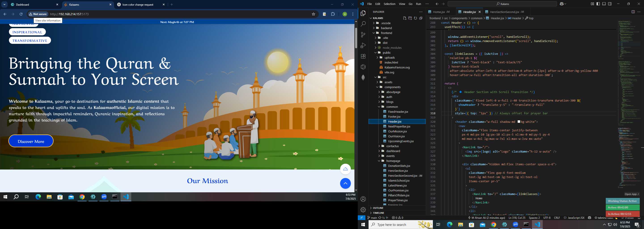This screenshot has width=644, height=229.
Task: Open Copilot chat icon in title bar
Action: click(561, 4)
